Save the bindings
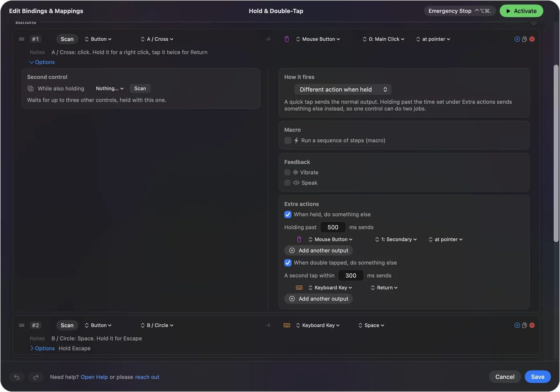The width and height of the screenshot is (560, 392). coord(538,377)
